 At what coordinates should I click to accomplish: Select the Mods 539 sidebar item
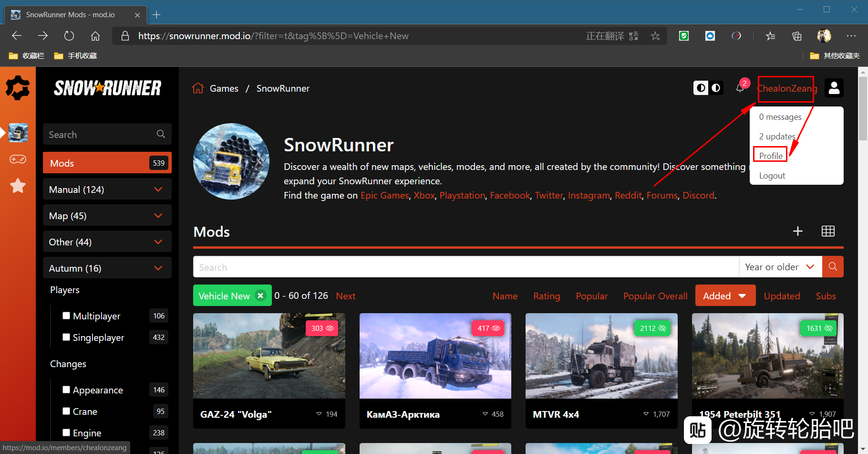click(x=107, y=163)
